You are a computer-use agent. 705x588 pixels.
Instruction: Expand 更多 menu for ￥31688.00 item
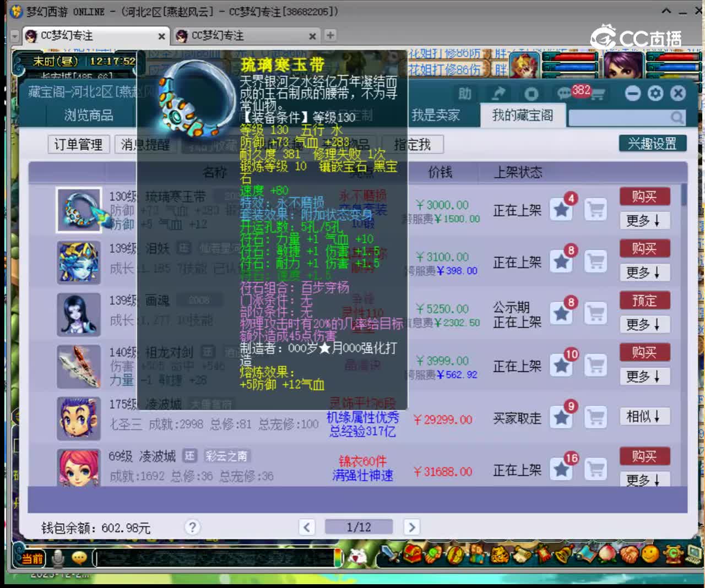(x=644, y=480)
